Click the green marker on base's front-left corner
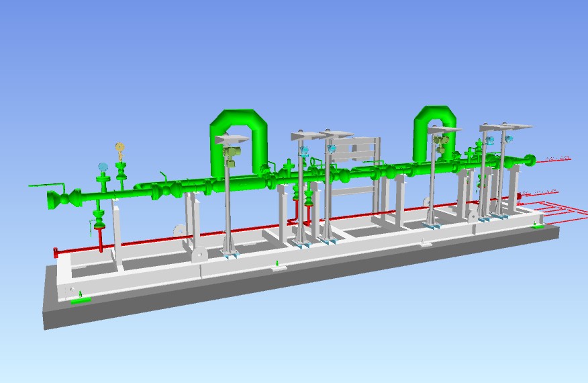The image size is (588, 383). click(81, 298)
